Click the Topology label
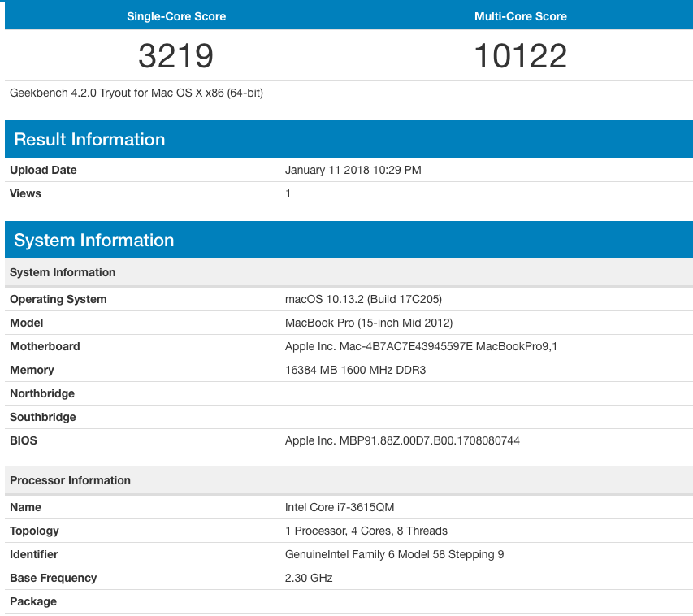Viewport: 693px width, 616px height. coord(34,531)
